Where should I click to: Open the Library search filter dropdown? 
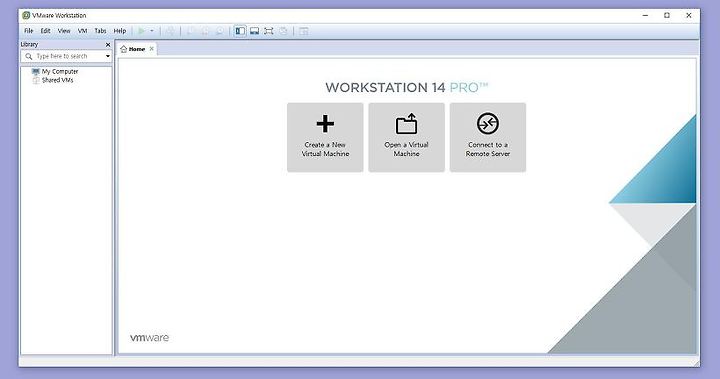(x=108, y=56)
